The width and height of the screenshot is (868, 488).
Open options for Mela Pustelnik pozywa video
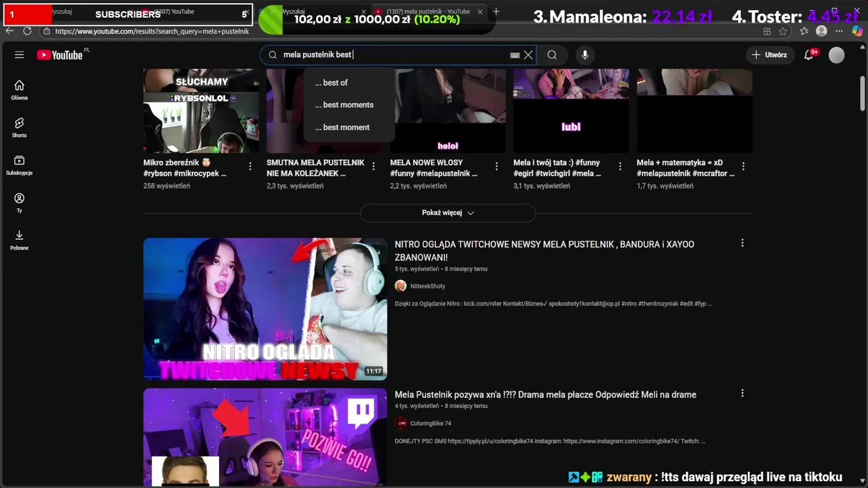click(x=743, y=393)
